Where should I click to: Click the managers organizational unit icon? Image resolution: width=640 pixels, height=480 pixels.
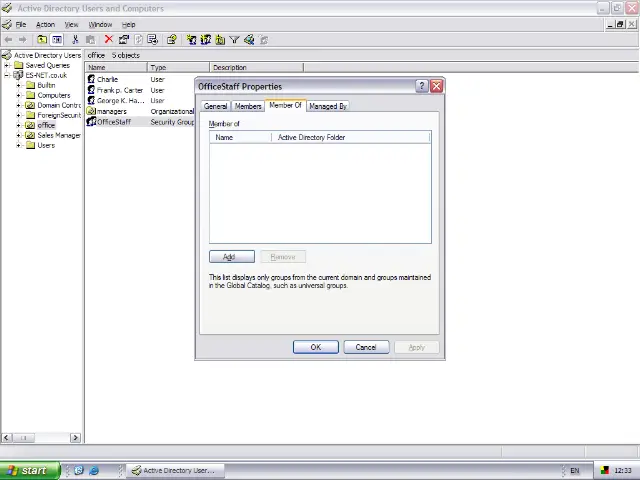tap(91, 111)
